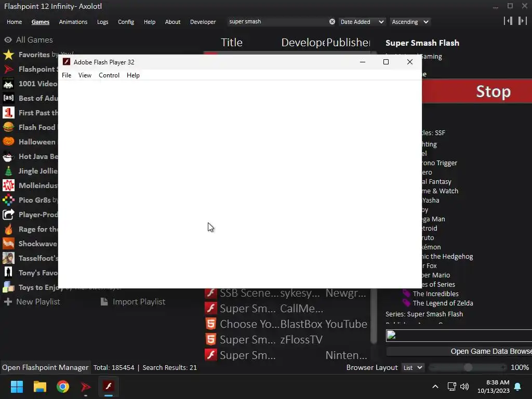Click New Playlist
The width and height of the screenshot is (532, 399).
pyautogui.click(x=32, y=302)
